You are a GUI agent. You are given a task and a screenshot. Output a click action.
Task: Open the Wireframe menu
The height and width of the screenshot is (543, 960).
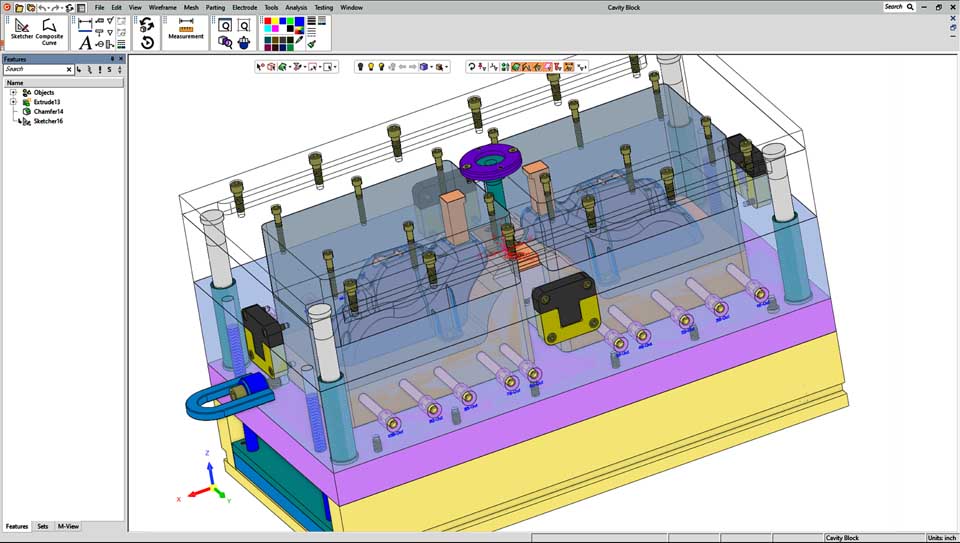162,8
